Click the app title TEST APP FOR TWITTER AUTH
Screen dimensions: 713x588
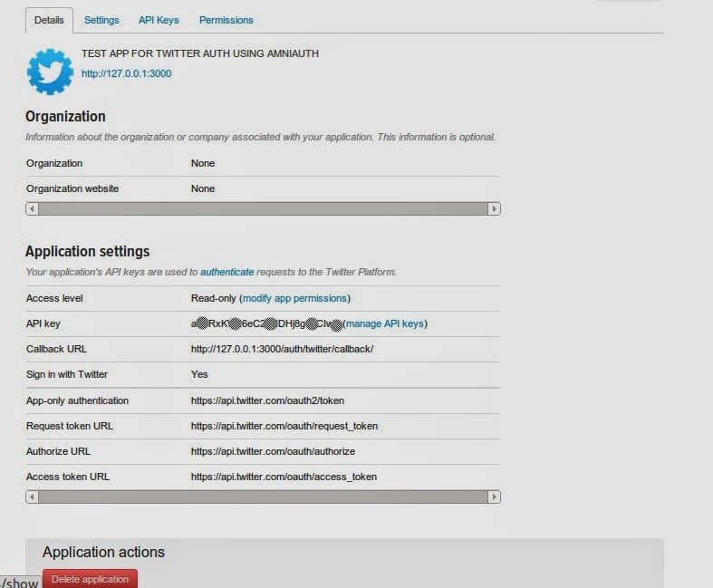[x=200, y=53]
